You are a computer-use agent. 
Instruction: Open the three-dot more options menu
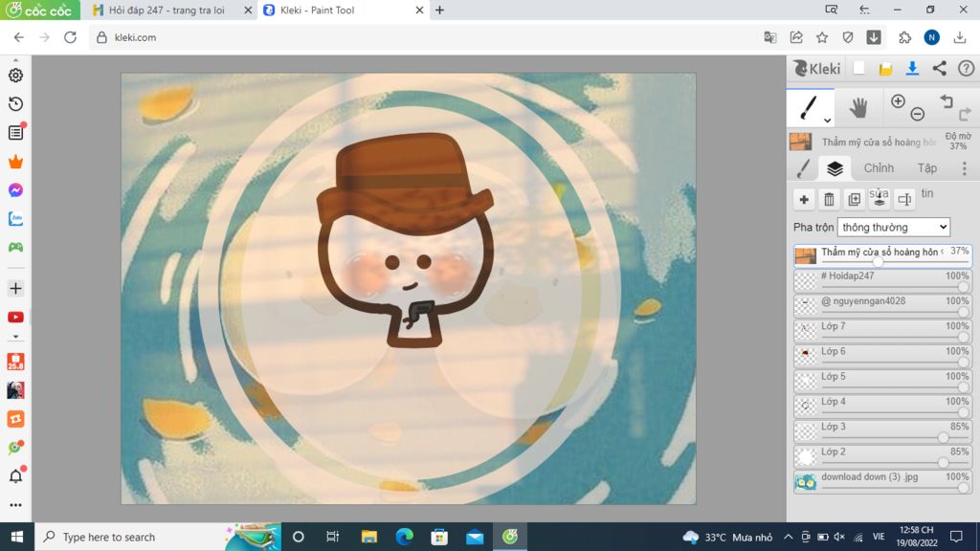pos(964,168)
